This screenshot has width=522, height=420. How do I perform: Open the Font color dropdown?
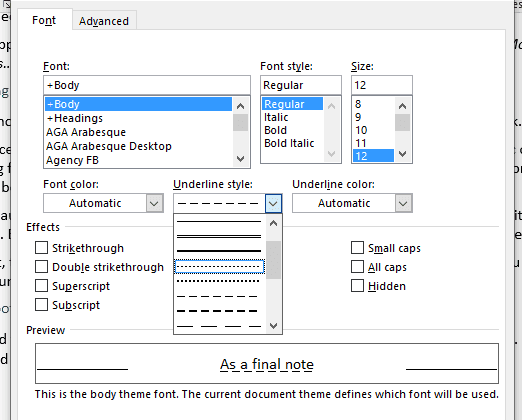pyautogui.click(x=154, y=203)
